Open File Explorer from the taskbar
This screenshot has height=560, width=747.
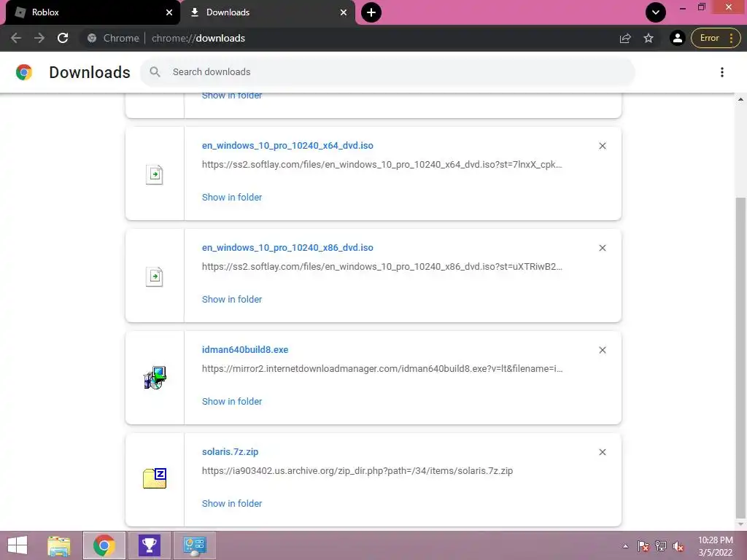click(x=59, y=545)
